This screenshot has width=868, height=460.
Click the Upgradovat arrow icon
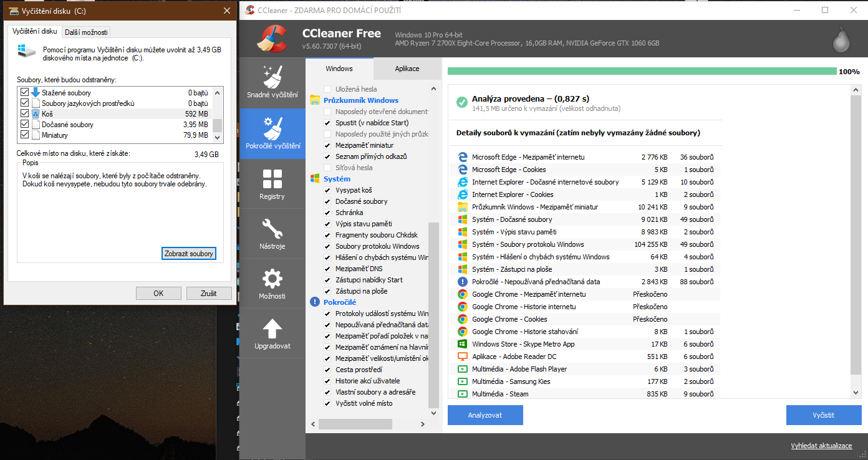[272, 328]
